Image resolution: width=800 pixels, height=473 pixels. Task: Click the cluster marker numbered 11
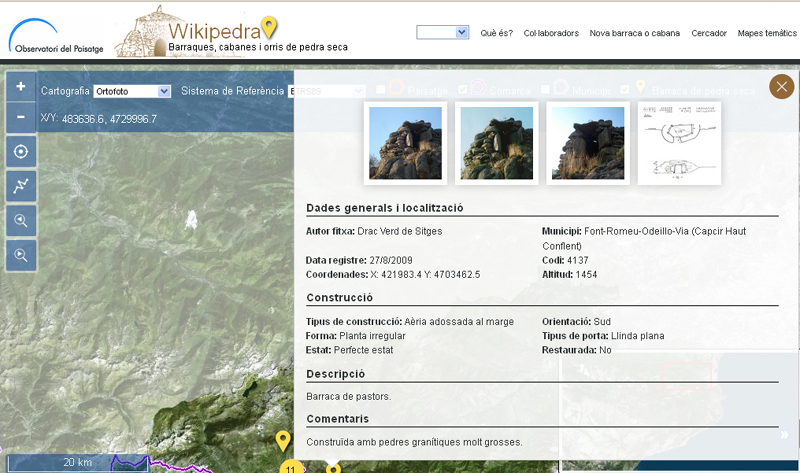coord(290,468)
